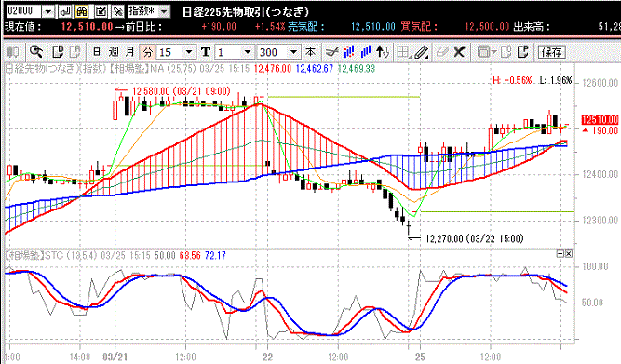621x364 pixels.
Task: Close the STC indicator panel
Action: [x=569, y=254]
